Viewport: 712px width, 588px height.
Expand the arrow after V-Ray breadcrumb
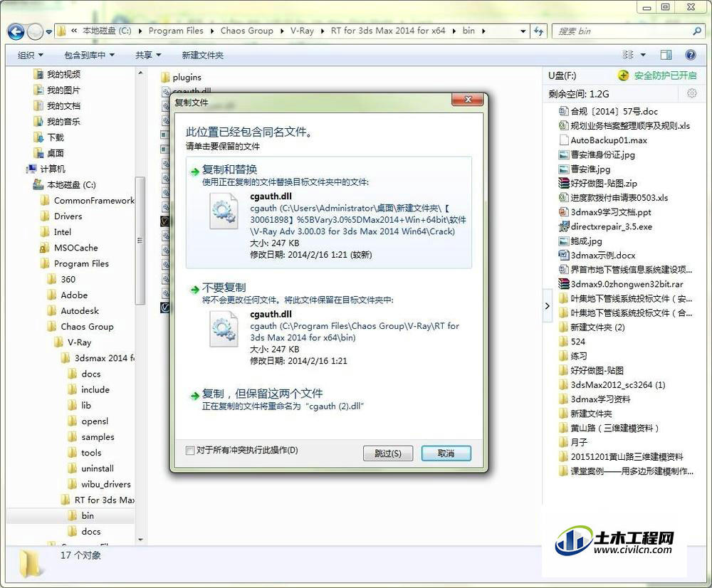coord(322,31)
